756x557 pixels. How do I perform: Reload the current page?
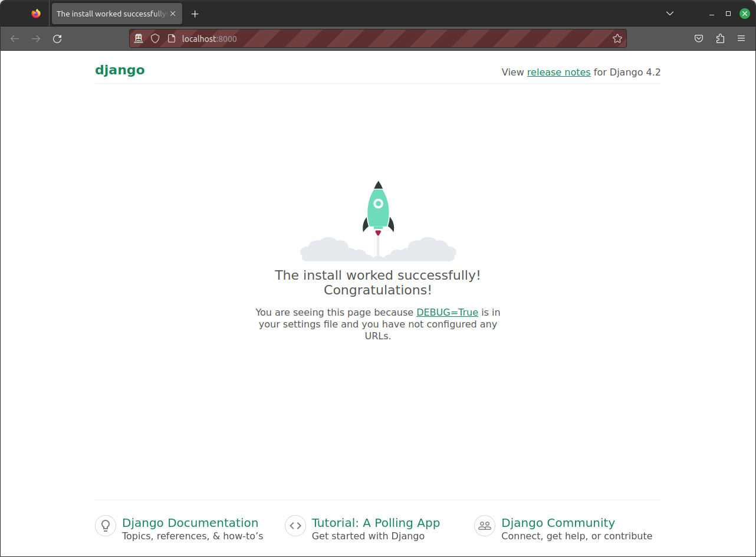57,39
